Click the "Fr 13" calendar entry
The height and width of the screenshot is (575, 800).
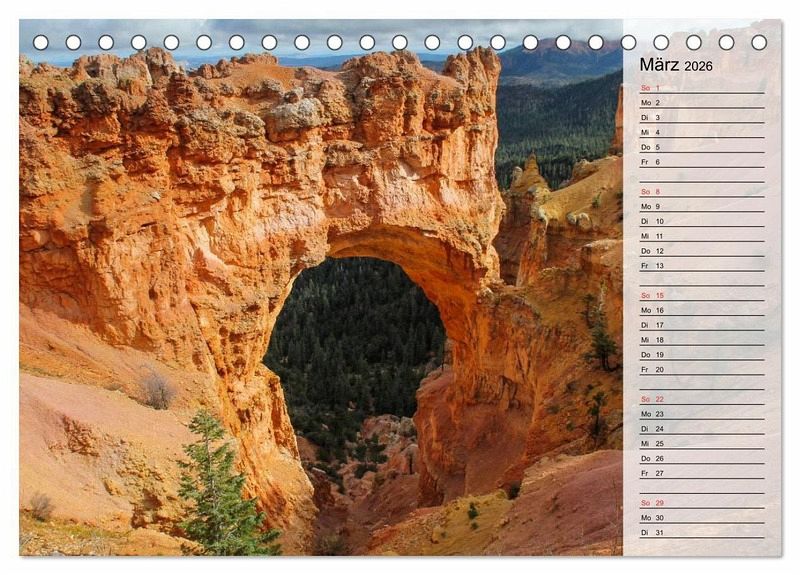click(x=702, y=265)
